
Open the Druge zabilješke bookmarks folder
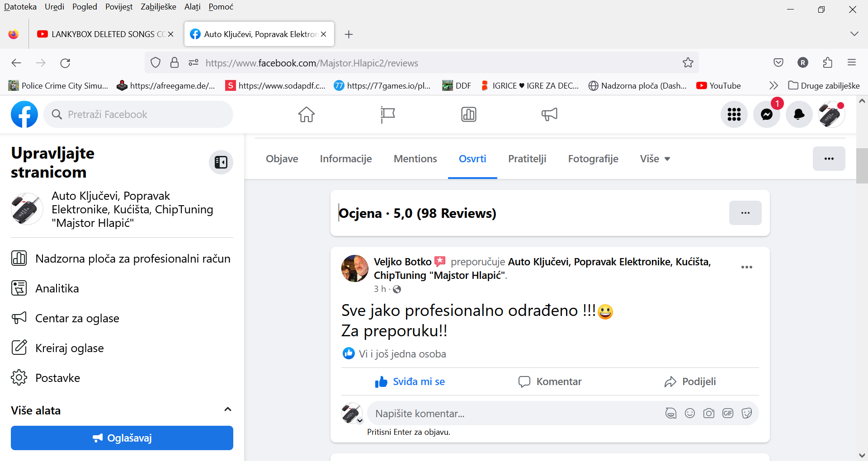click(824, 85)
